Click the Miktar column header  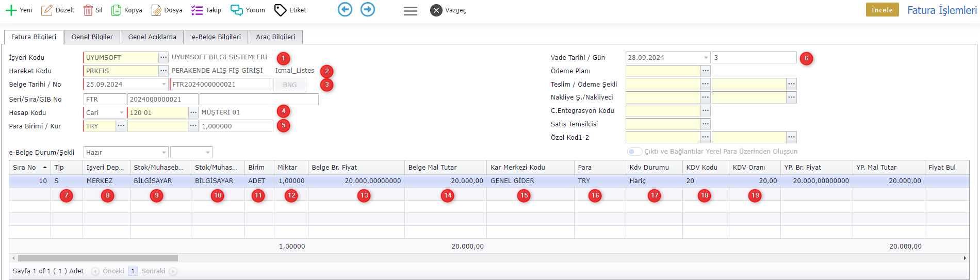point(291,168)
